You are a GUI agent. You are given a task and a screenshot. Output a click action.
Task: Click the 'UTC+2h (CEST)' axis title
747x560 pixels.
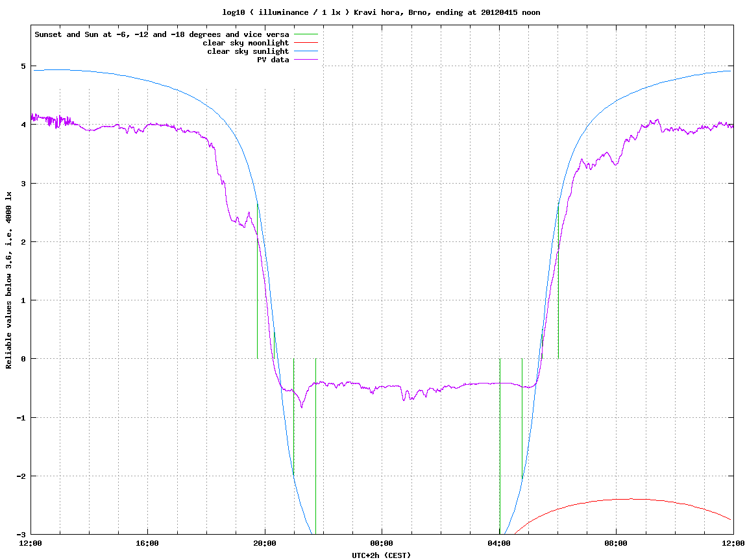[x=381, y=555]
